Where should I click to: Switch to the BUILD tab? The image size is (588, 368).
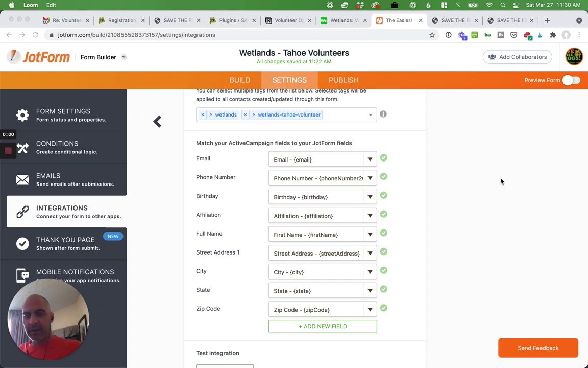[239, 80]
